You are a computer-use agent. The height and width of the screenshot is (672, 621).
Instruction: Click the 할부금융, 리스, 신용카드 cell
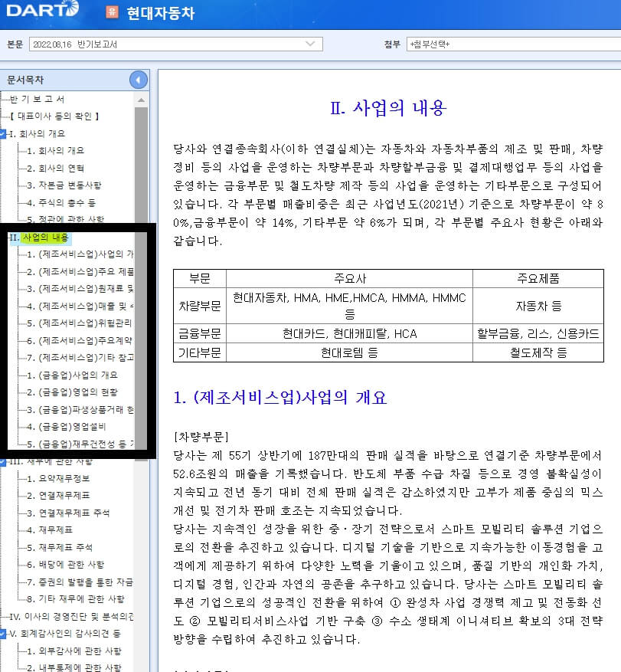[x=538, y=333]
